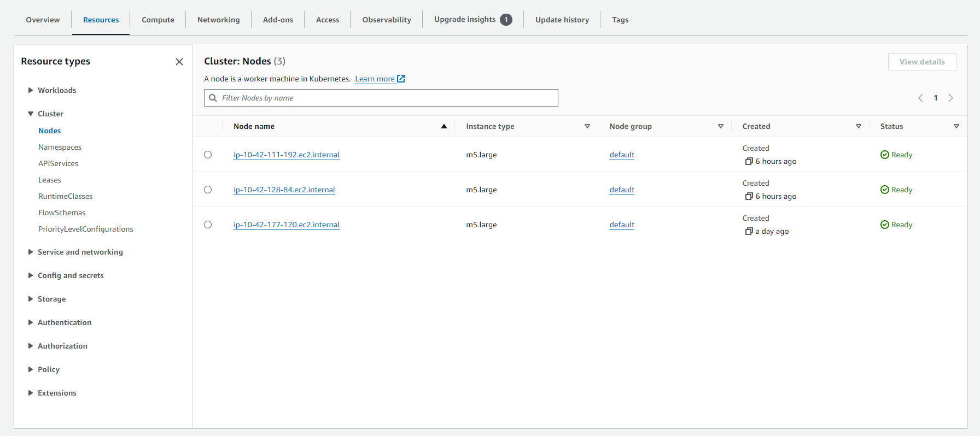Go to next page arrow
980x436 pixels.
951,98
